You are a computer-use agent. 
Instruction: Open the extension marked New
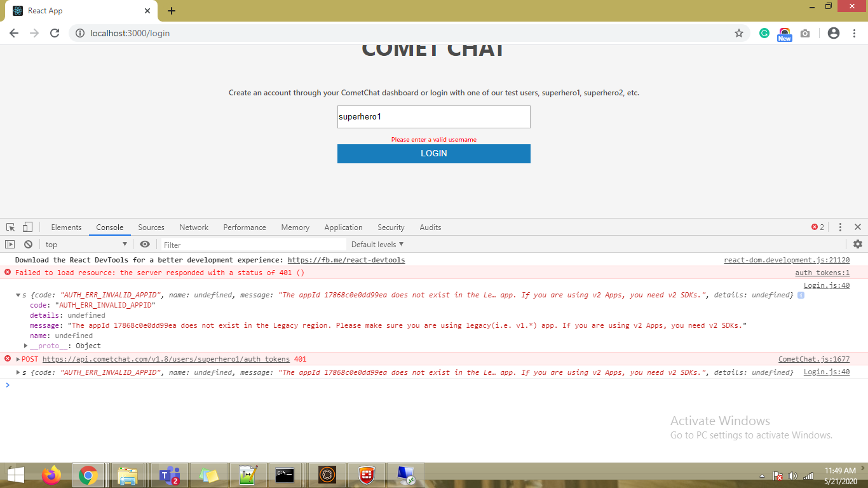[x=785, y=34]
